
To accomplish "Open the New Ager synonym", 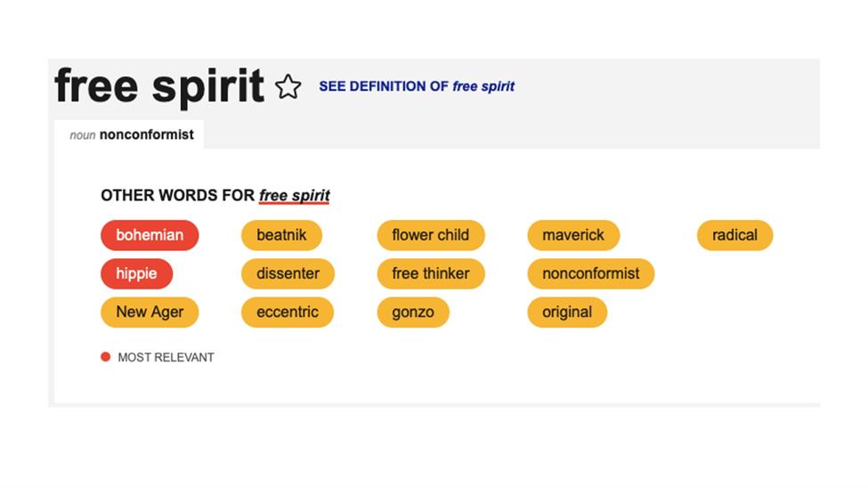I will (150, 312).
